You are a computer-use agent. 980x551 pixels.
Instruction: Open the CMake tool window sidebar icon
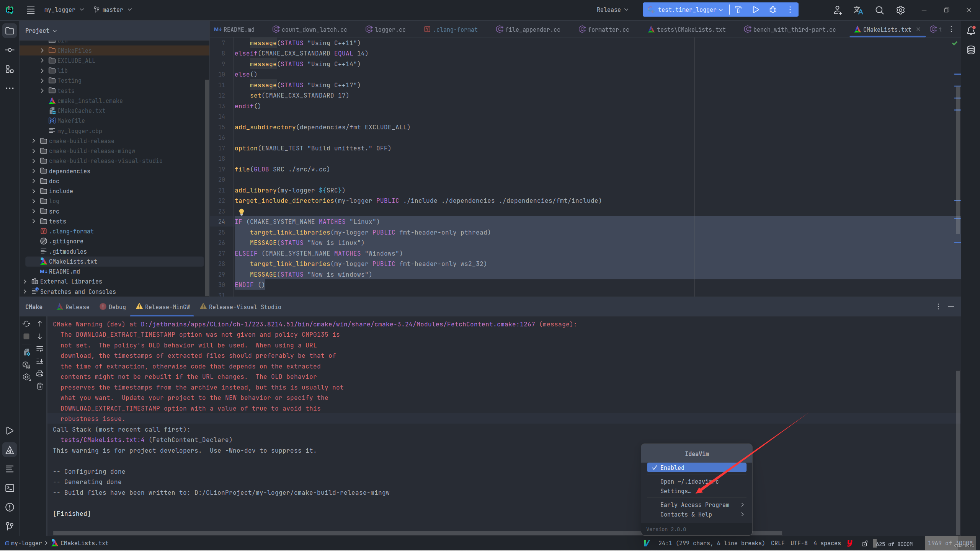click(10, 450)
